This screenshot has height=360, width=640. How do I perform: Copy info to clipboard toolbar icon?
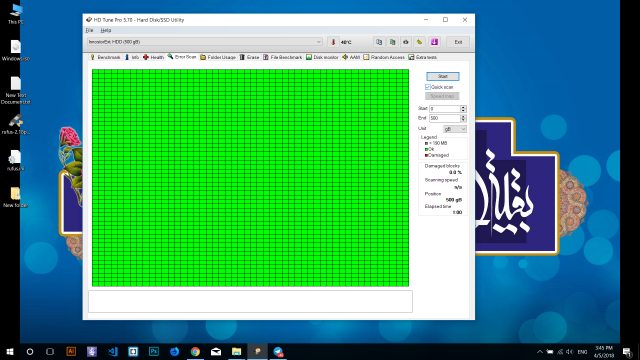379,42
